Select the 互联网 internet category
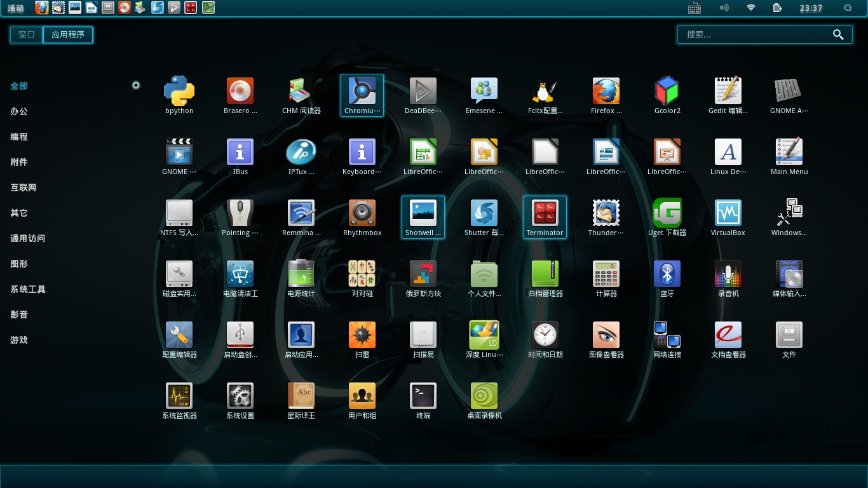Screen dimensions: 868x488 24,187
